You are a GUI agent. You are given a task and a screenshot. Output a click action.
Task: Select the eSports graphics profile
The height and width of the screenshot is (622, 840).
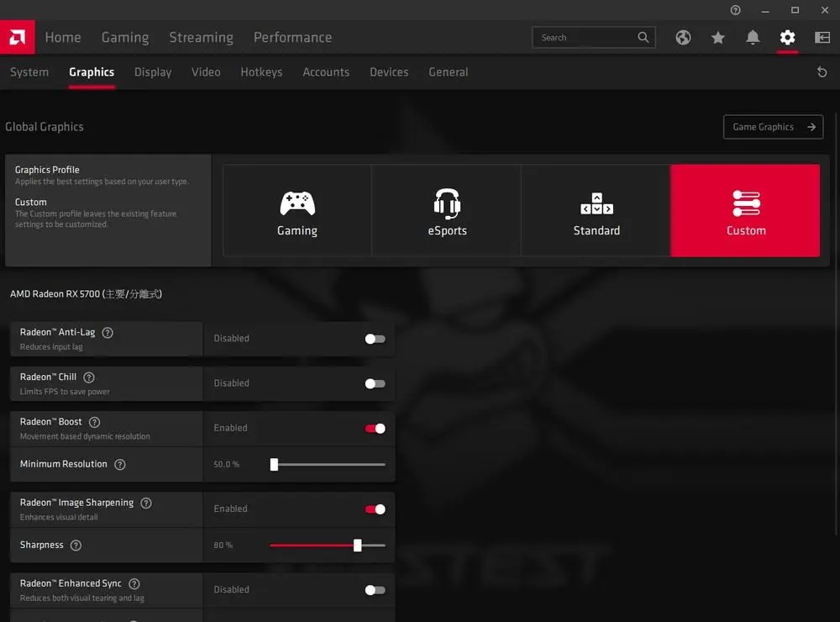point(447,210)
